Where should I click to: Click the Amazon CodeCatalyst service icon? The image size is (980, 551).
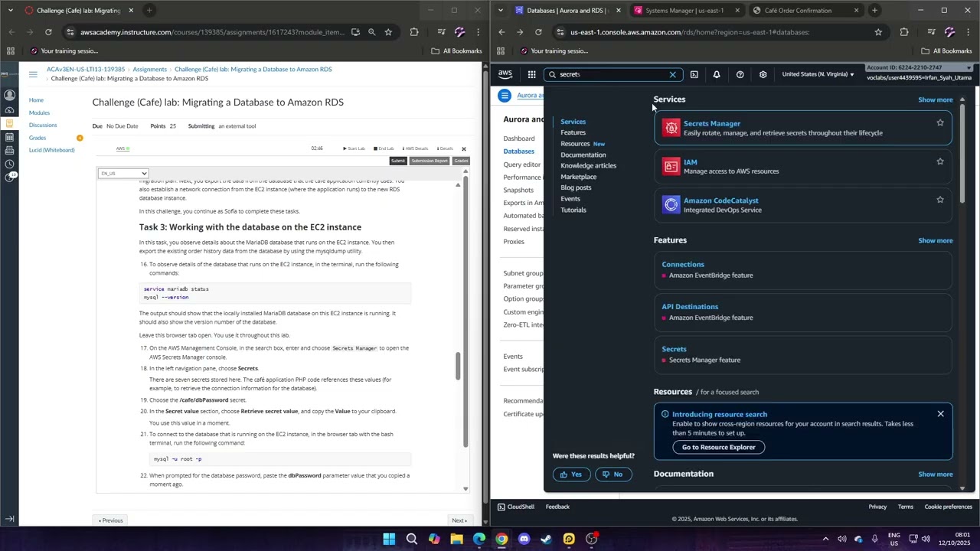click(x=671, y=204)
